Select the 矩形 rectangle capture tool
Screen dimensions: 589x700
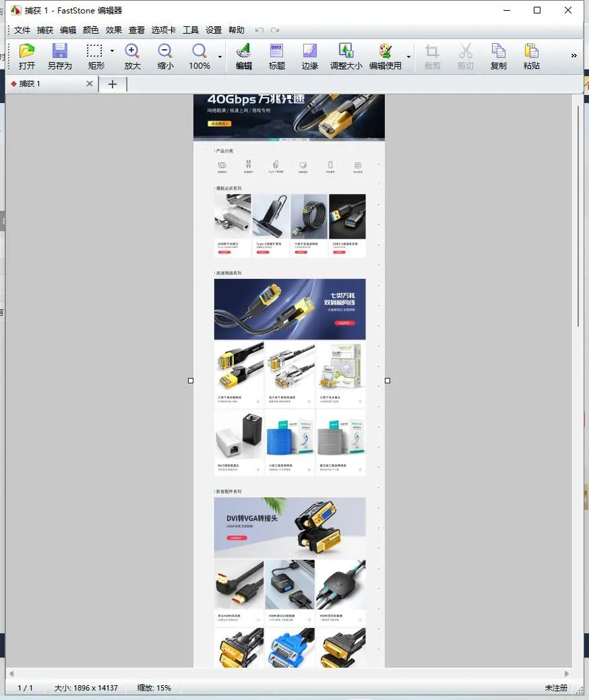94,51
